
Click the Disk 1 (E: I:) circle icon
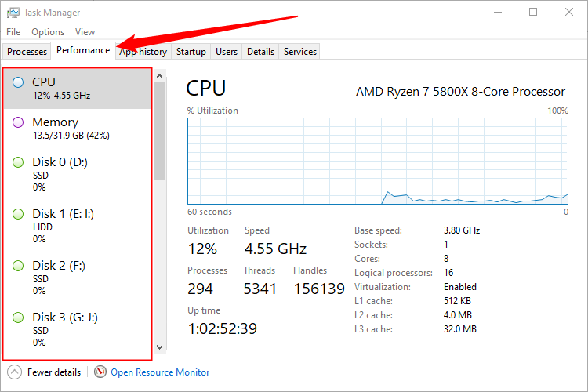19,213
